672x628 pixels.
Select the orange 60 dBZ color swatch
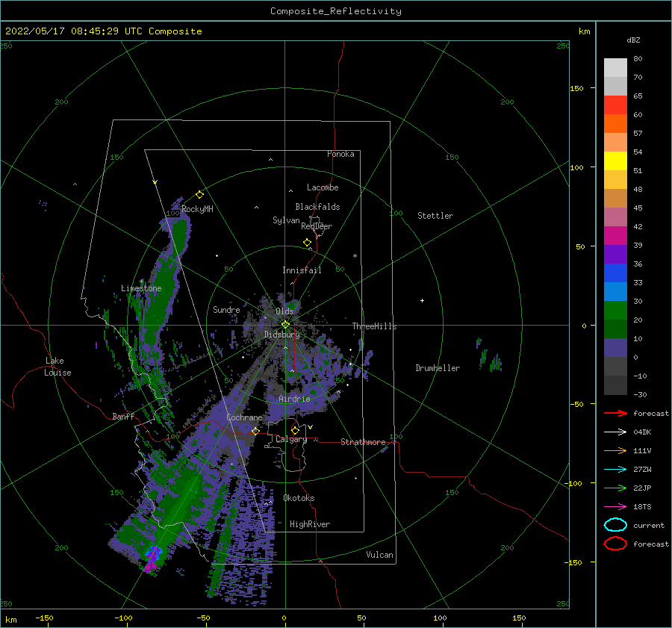click(x=615, y=123)
